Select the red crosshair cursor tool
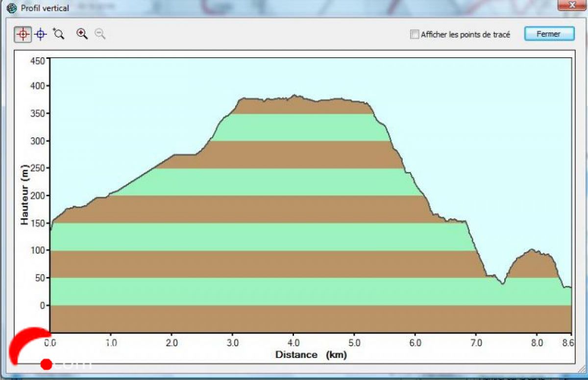Viewport: 588px width, 380px height. 23,34
